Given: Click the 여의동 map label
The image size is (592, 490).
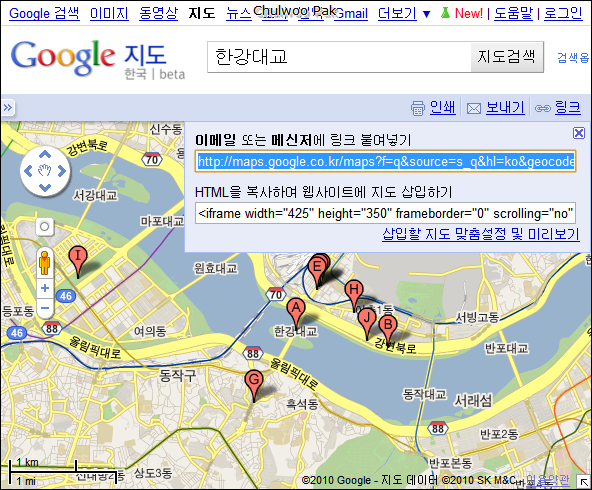Looking at the screenshot, I should point(150,331).
